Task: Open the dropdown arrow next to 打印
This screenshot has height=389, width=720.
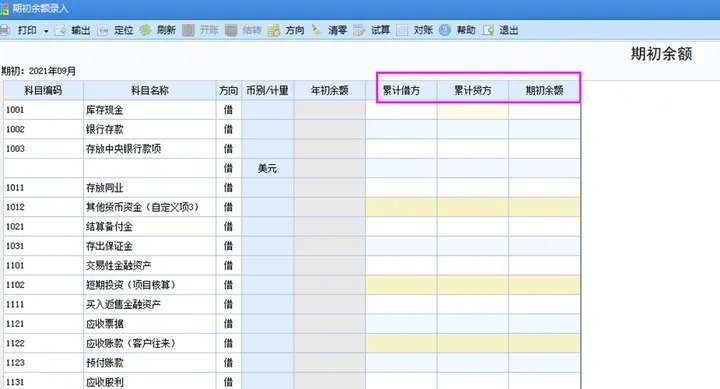Action: click(46, 31)
